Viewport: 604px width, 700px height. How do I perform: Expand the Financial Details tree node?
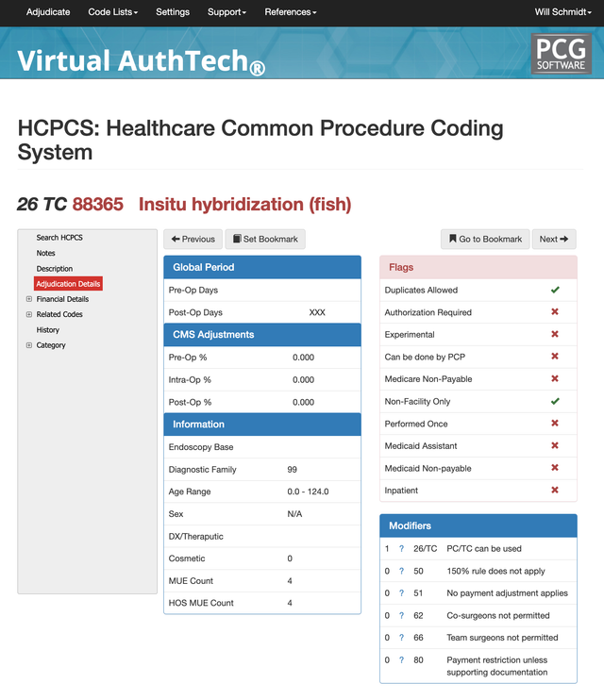click(29, 299)
